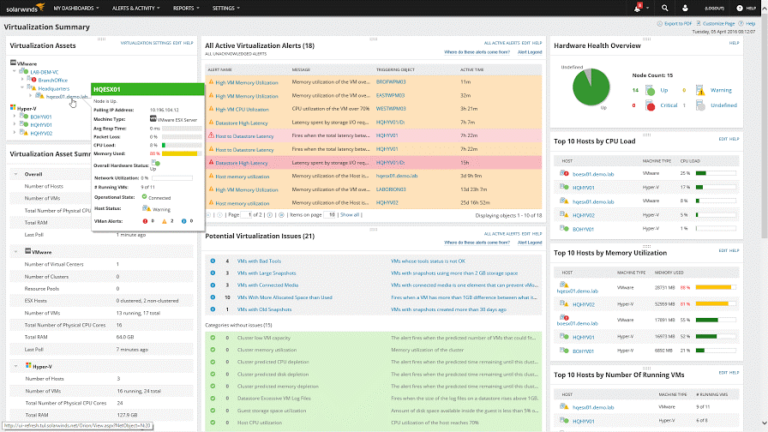The image size is (768, 432).
Task: Click the green Up status icon in Hardware Health
Action: pos(650,89)
